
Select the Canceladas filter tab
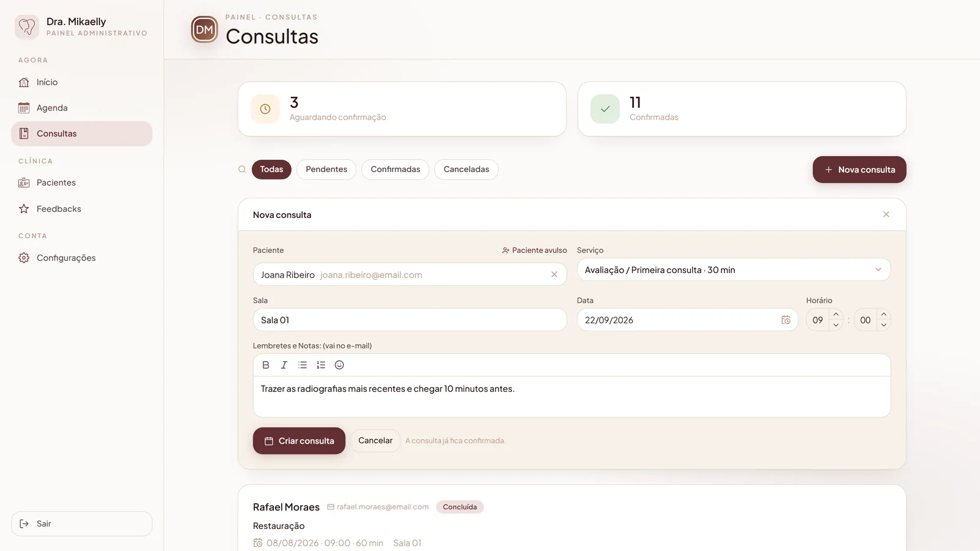click(466, 170)
